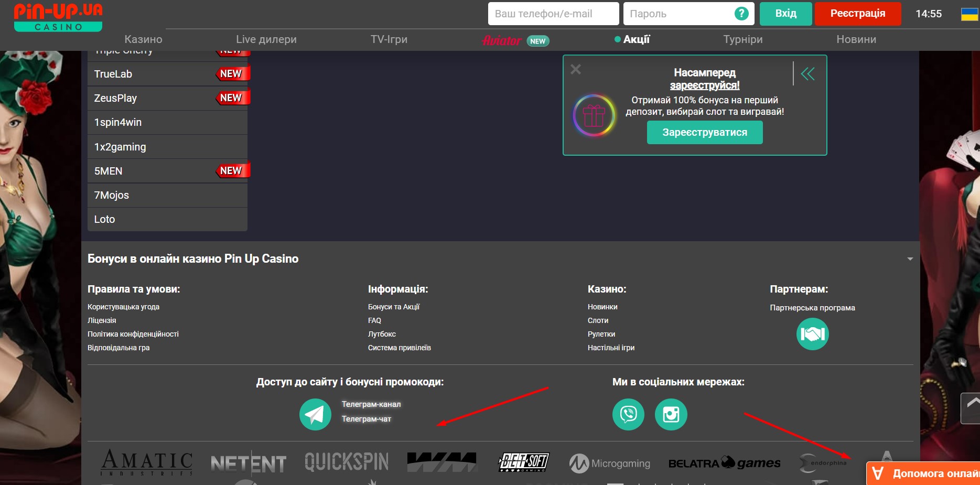Screen dimensions: 980x485
Task: Open Політика конфіденційності link
Action: (133, 334)
